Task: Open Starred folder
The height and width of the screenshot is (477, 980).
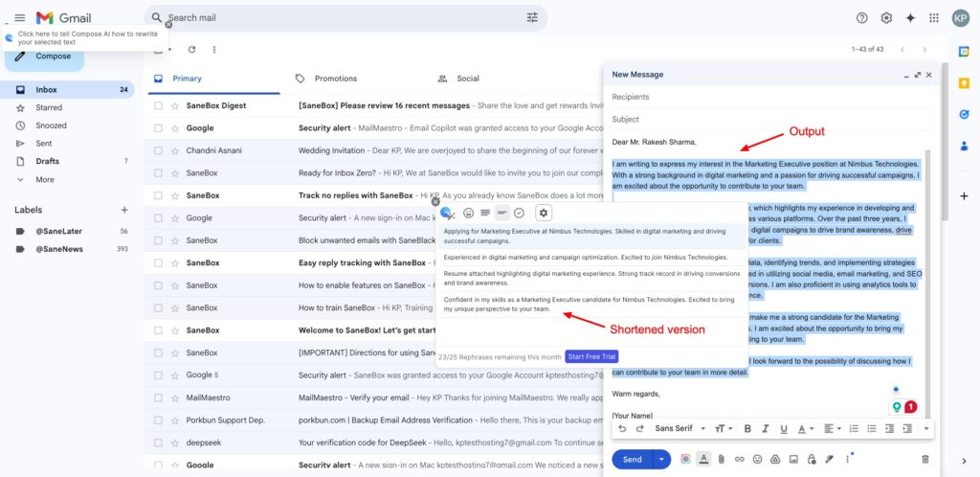Action: coord(49,107)
